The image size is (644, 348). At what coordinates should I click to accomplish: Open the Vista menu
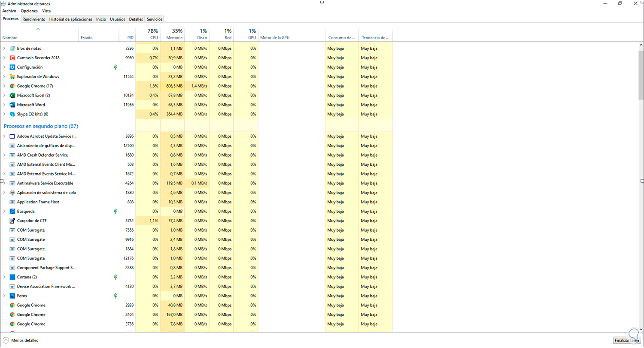coord(46,11)
